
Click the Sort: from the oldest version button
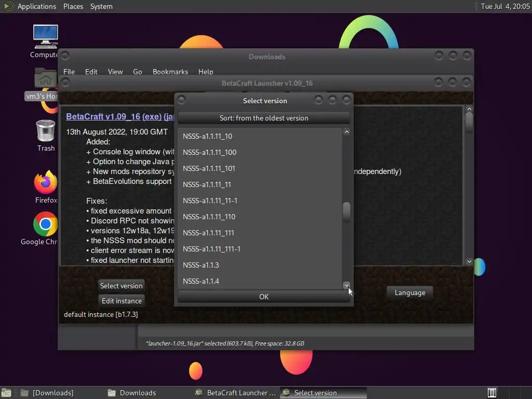click(x=263, y=118)
